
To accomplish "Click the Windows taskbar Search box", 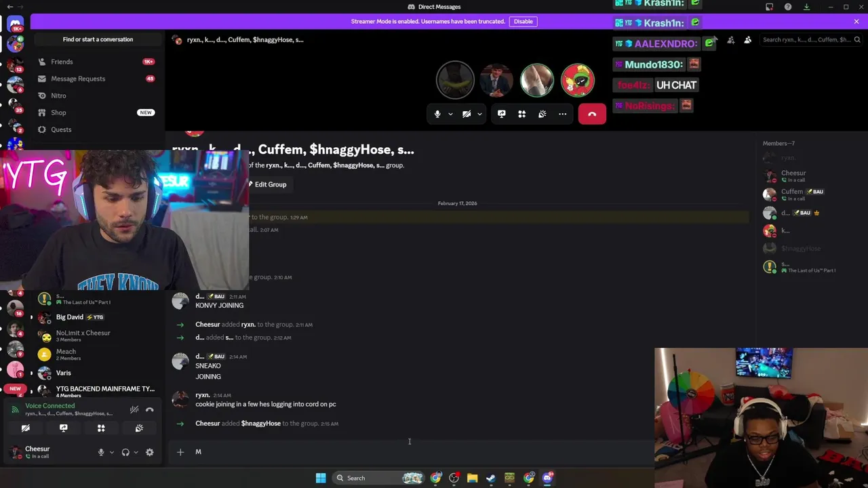I will (x=378, y=478).
